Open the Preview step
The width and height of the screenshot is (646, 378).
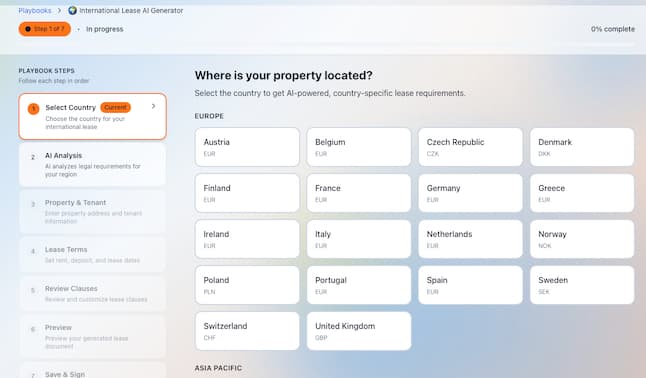point(93,336)
